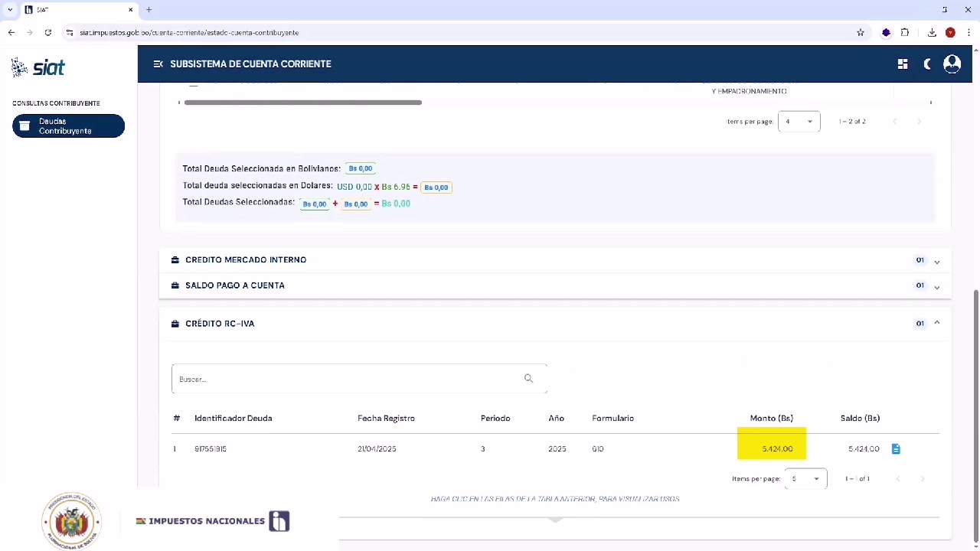The image size is (980, 551).
Task: Open the browser extensions puzzle icon
Action: click(x=905, y=33)
